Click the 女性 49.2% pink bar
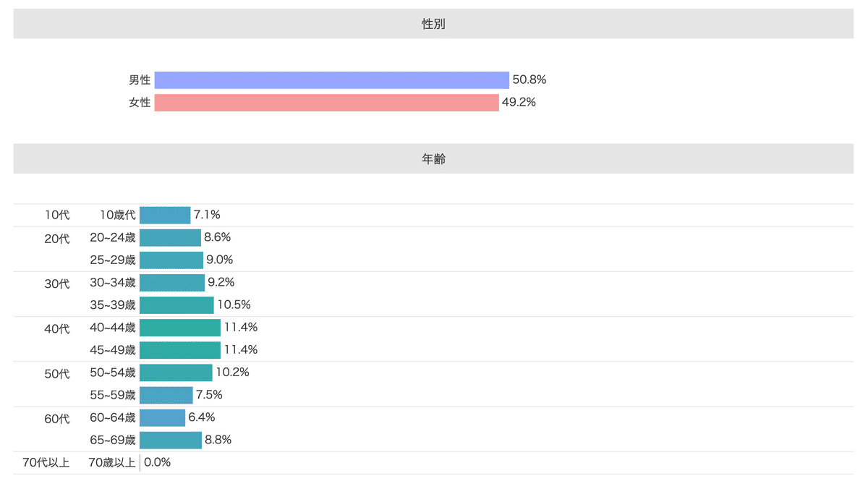 (327, 102)
